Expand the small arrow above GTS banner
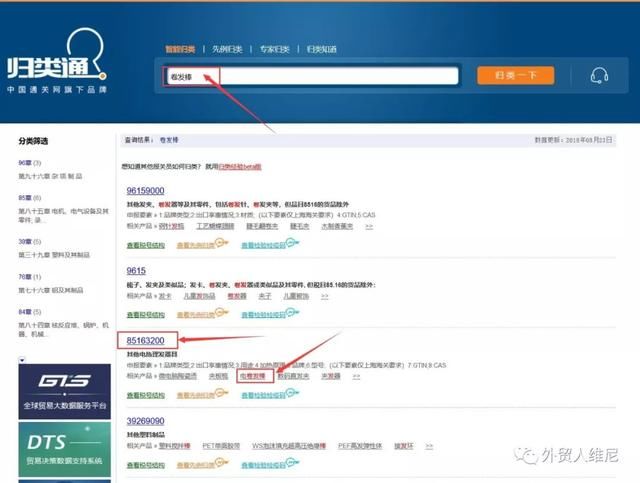The image size is (640, 483). coord(22,360)
